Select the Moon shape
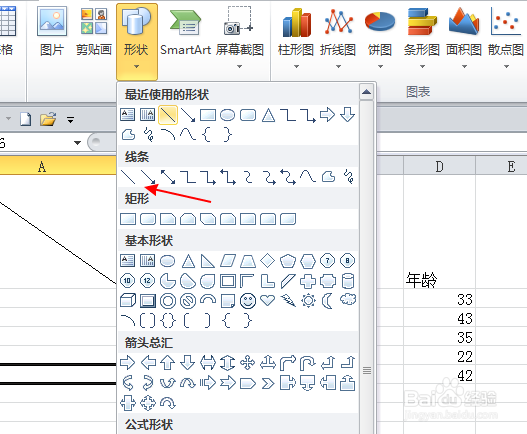 pos(327,301)
